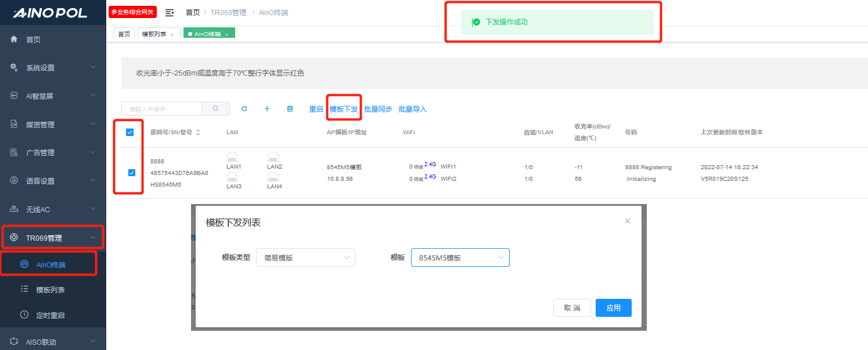Image resolution: width=868 pixels, height=350 pixels.
Task: Click the keyword search input field
Action: (162, 109)
